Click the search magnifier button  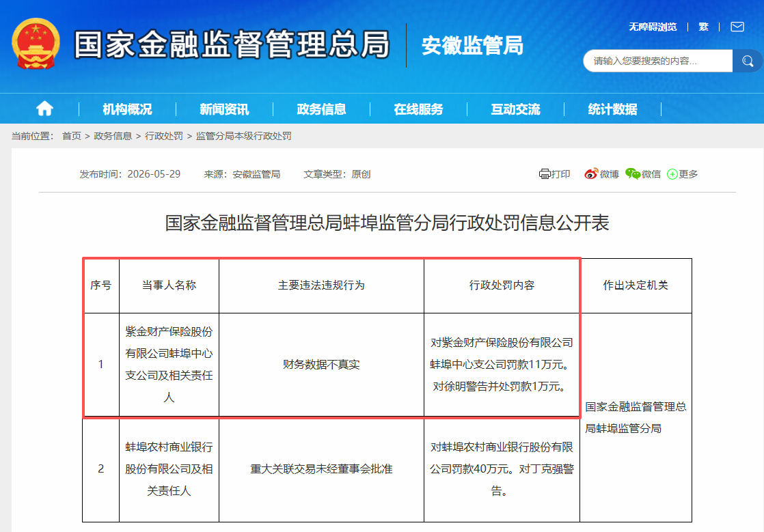coord(748,61)
